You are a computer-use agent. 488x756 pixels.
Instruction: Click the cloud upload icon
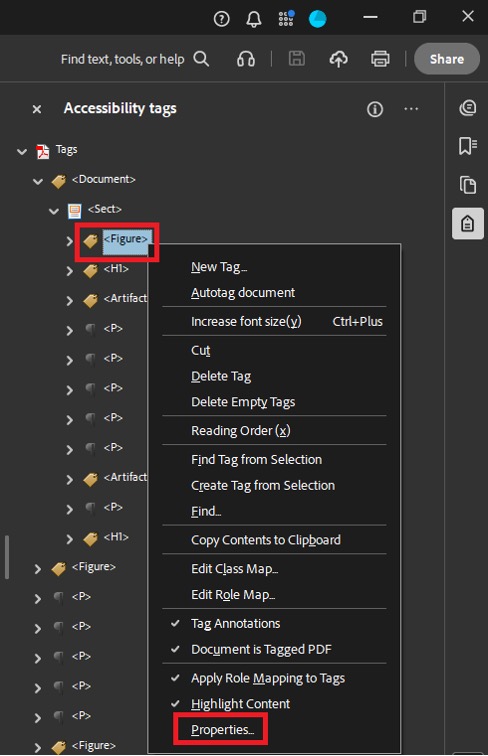(x=339, y=59)
